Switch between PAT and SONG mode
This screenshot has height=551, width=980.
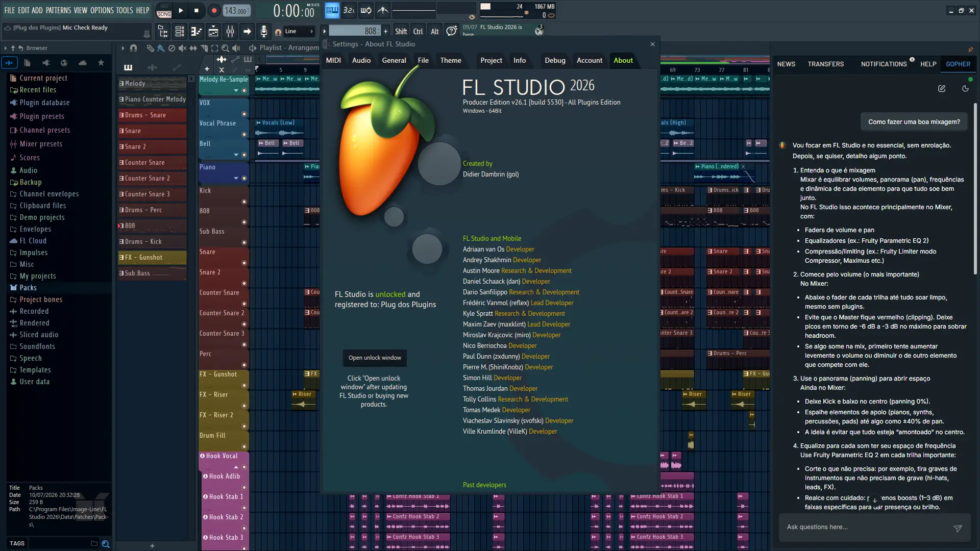(164, 11)
